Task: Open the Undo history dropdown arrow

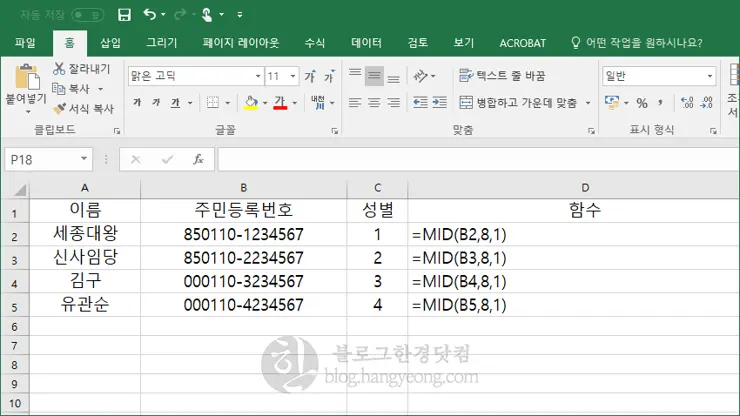Action: 163,15
